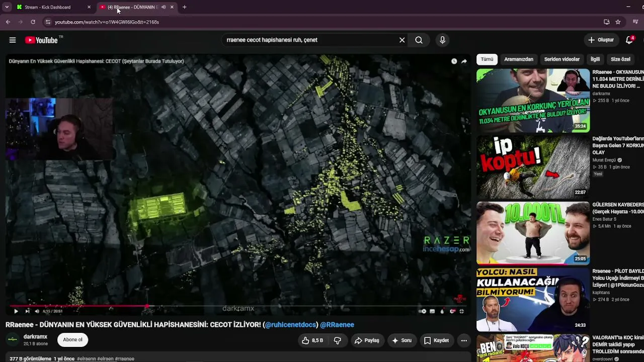
Task: Expand the tab search dropdown arrow
Action: pos(7,7)
